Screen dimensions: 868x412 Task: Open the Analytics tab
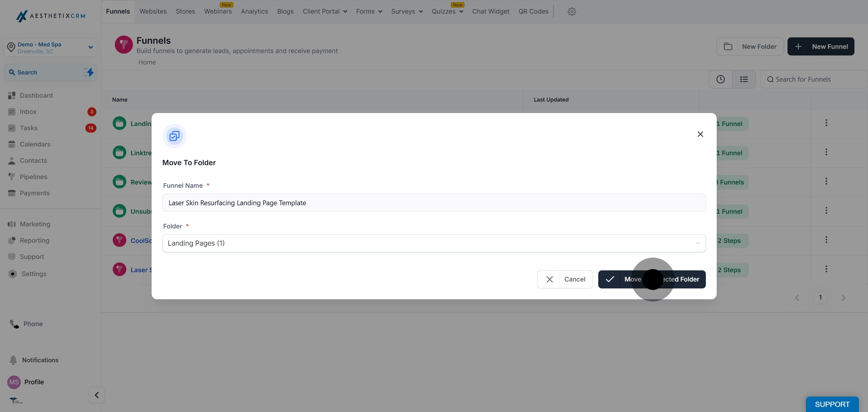(254, 11)
